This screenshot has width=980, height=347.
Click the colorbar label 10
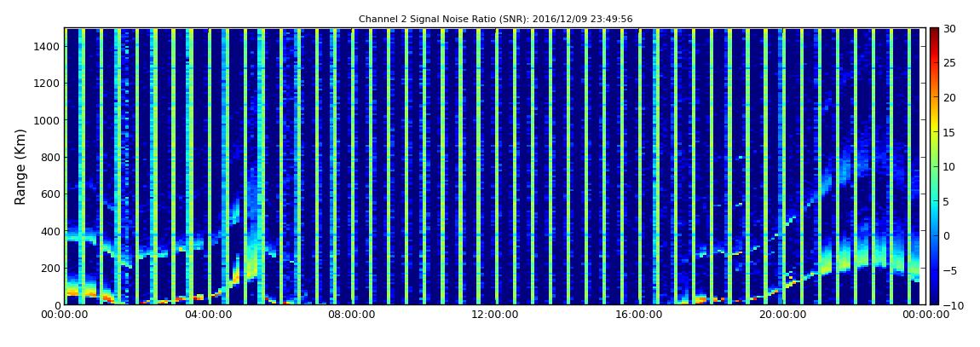[950, 166]
